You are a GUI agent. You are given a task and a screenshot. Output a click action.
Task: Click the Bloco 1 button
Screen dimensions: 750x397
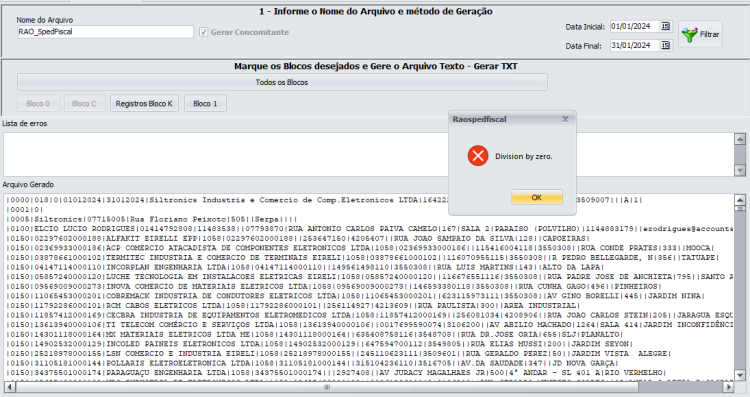[205, 103]
